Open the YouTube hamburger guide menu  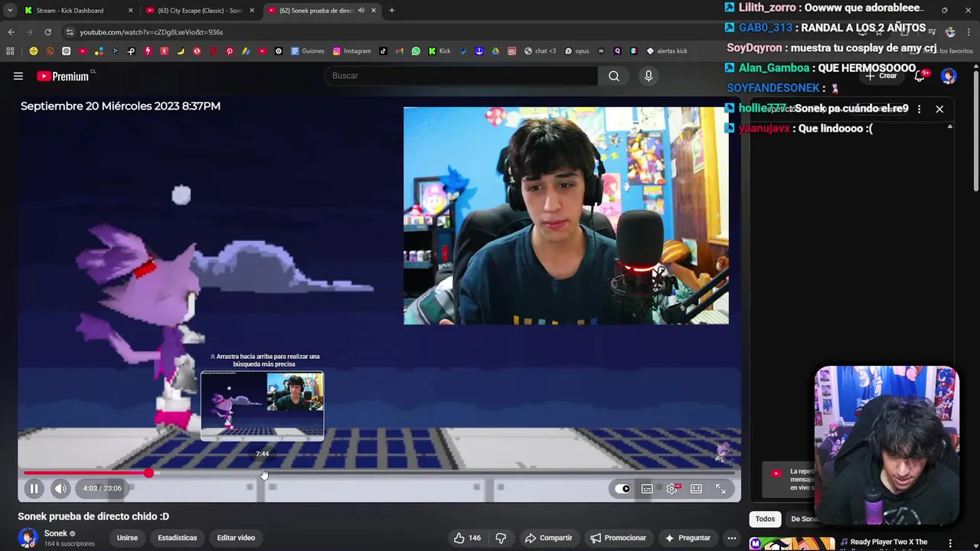point(18,76)
